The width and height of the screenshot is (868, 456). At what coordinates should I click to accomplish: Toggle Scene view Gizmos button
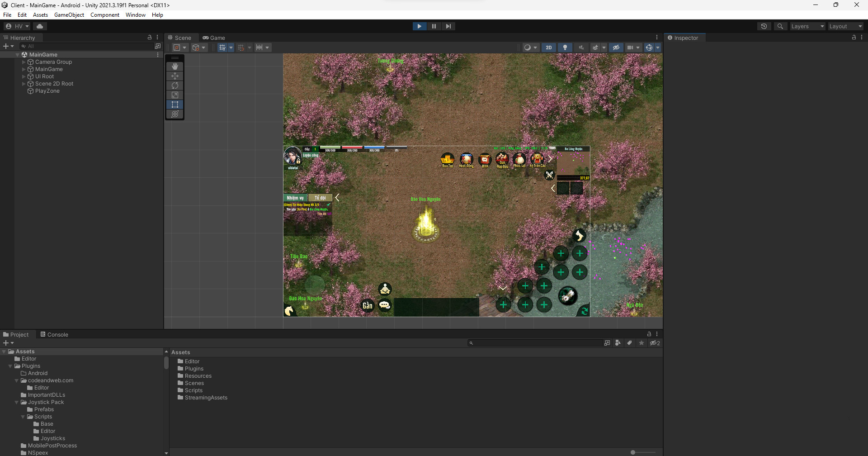point(649,47)
